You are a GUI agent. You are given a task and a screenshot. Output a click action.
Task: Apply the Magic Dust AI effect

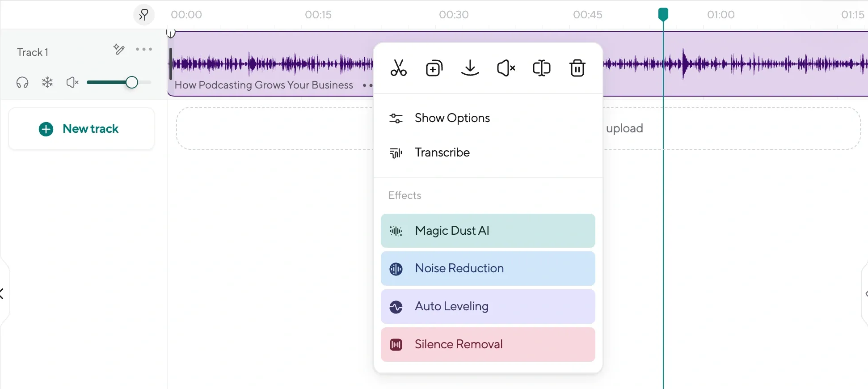(x=488, y=231)
